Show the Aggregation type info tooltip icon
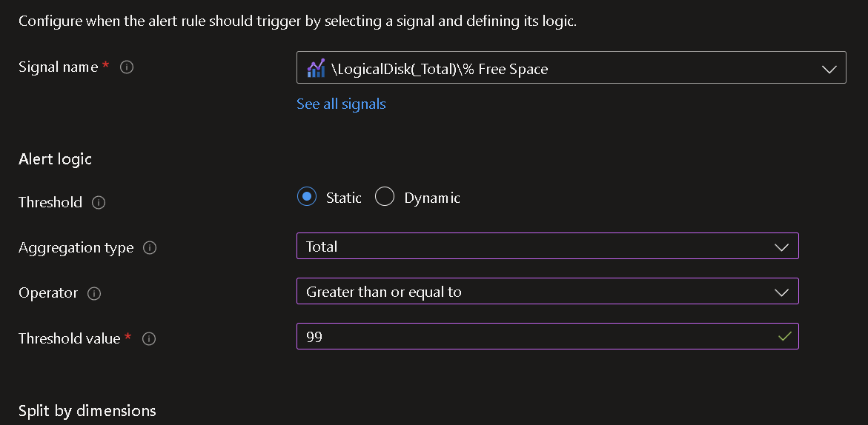868x425 pixels. tap(150, 247)
